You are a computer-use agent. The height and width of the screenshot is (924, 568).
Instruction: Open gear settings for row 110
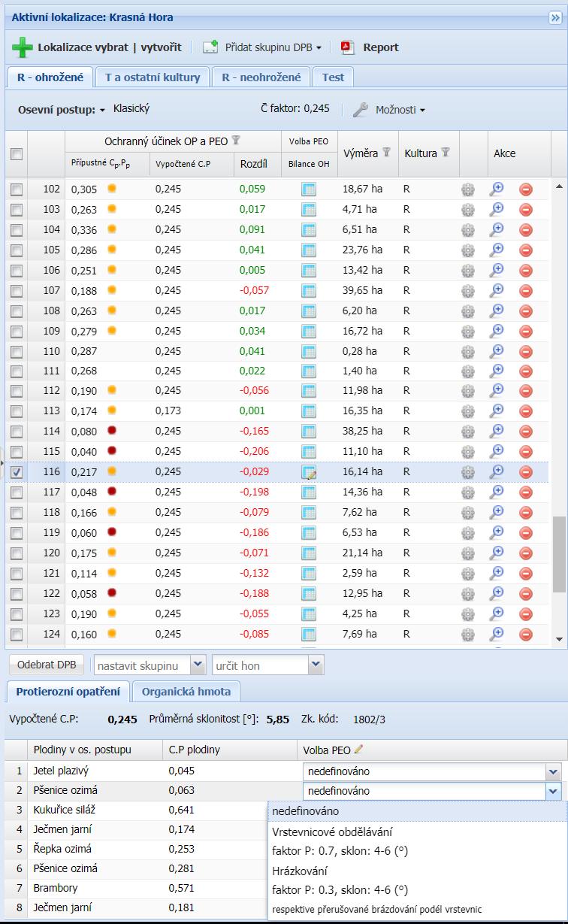[x=468, y=351]
